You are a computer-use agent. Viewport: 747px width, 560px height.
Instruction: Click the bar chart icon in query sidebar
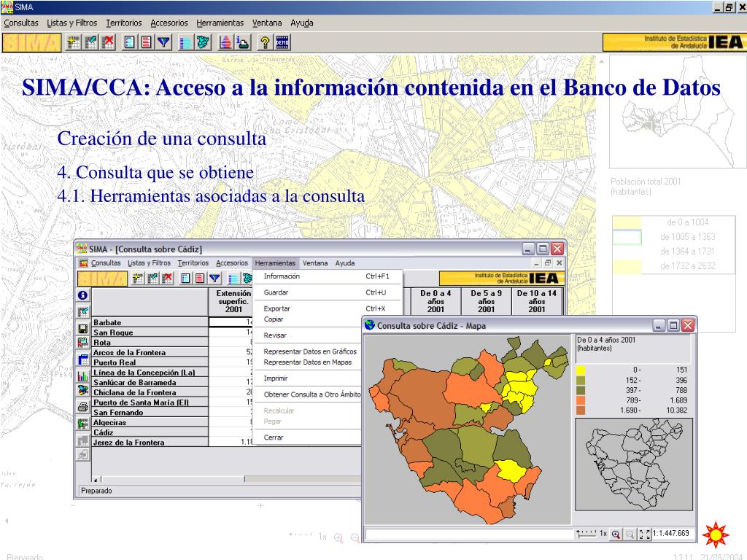(83, 376)
